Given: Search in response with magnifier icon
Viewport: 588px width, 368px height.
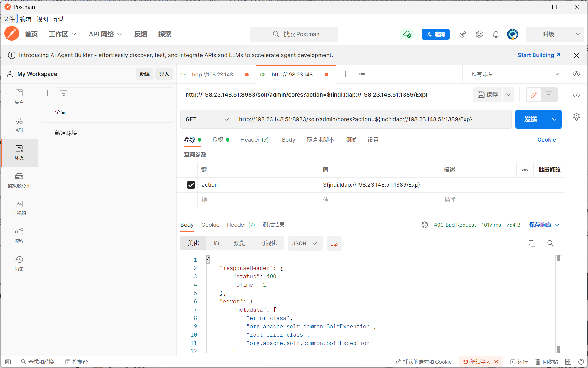Looking at the screenshot, I should [x=550, y=243].
